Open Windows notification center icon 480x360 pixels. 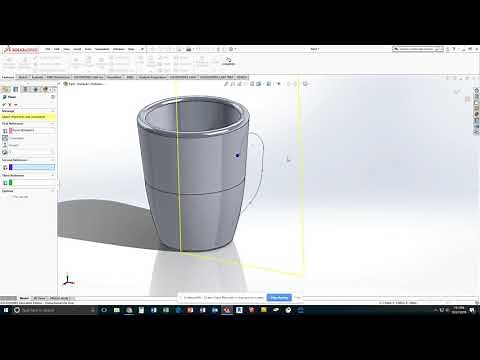472,310
